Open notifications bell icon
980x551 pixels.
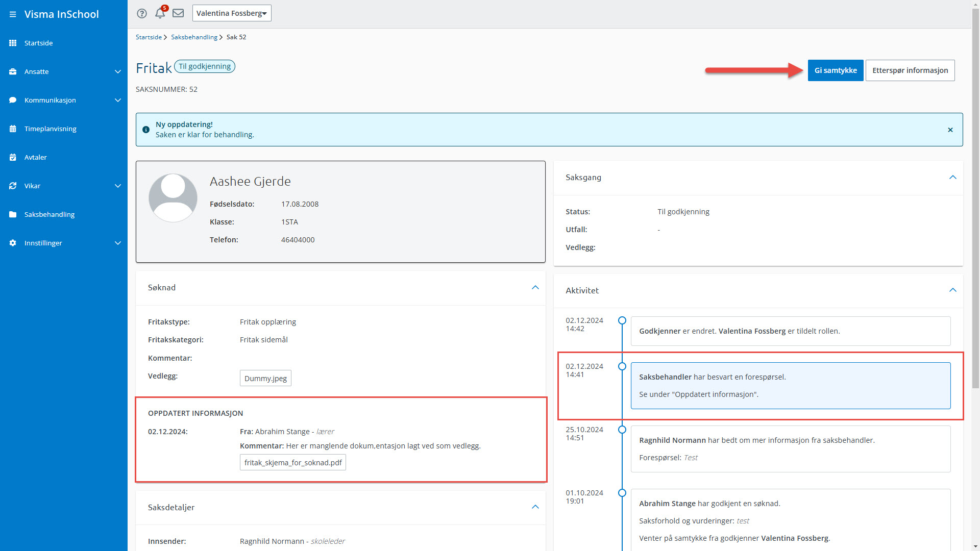[x=160, y=13]
